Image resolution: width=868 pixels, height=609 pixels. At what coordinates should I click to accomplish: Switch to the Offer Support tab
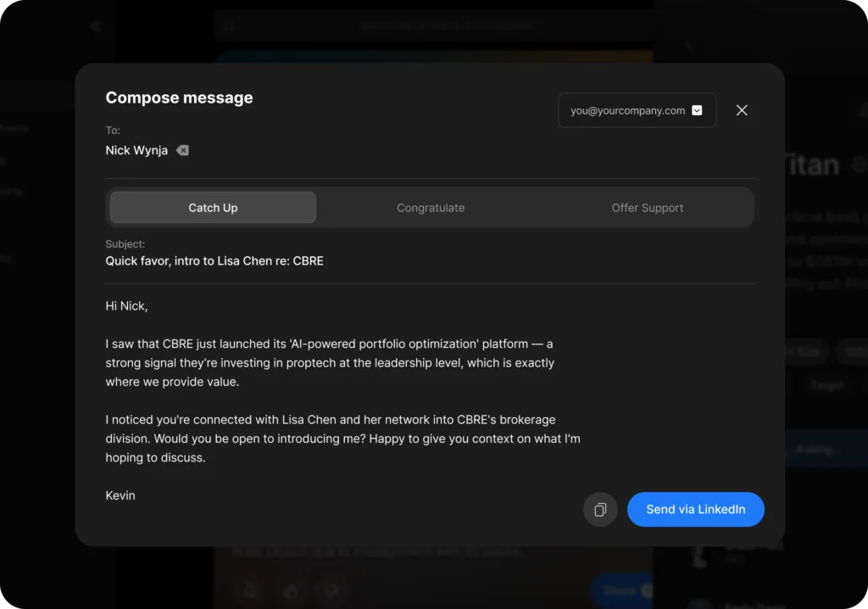pos(647,208)
